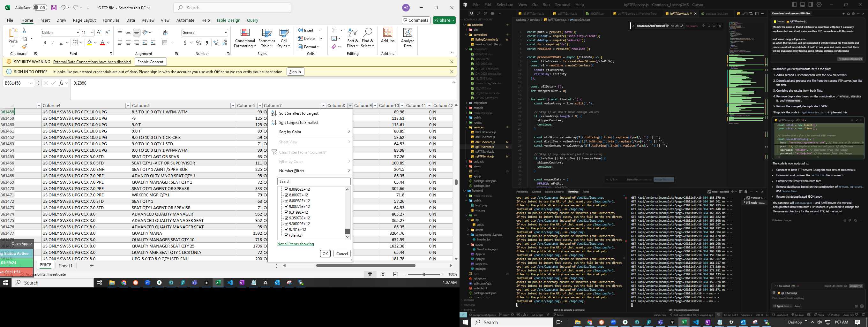Open Excel Table Design ribbon tab
Viewport: 868px width, 327px height.
(228, 20)
